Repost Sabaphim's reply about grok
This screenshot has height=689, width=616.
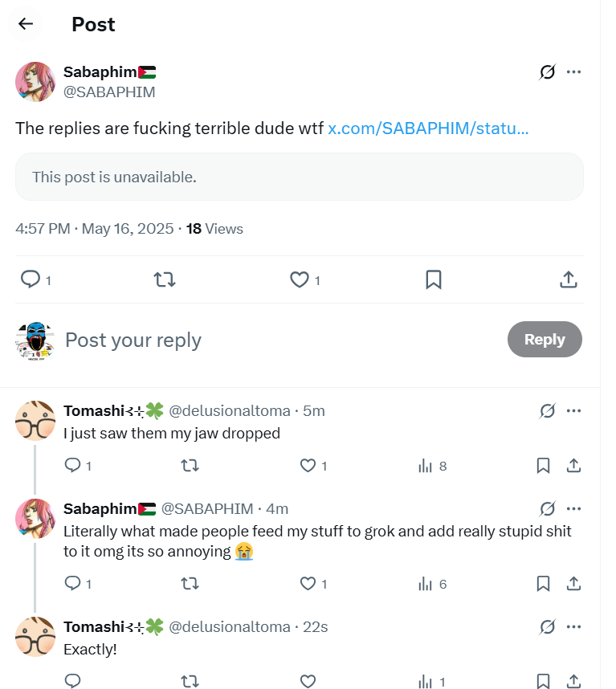coord(190,584)
